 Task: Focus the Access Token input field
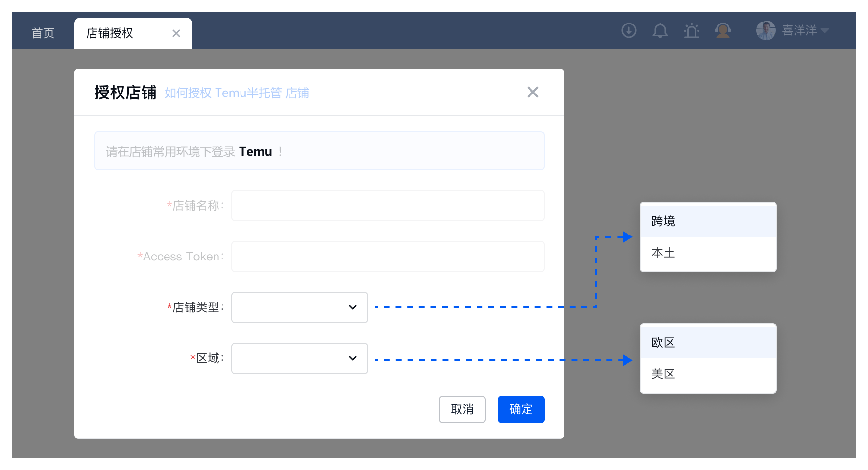coord(388,257)
